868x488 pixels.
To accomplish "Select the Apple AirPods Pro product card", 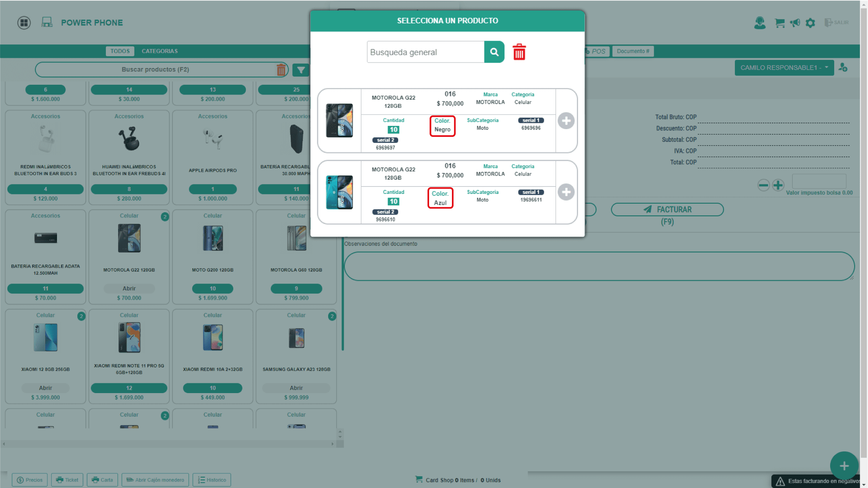I will (x=213, y=157).
